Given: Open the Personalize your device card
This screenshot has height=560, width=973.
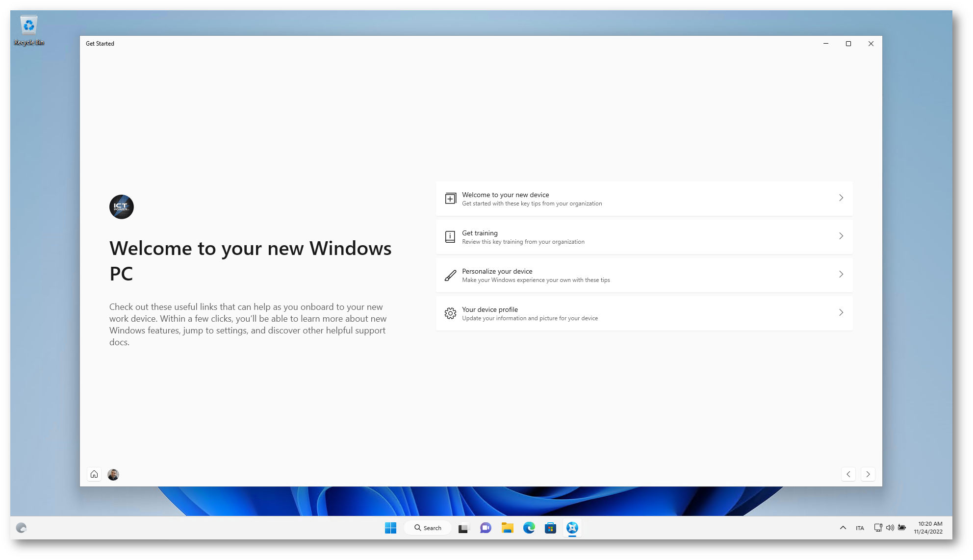Looking at the screenshot, I should pos(644,275).
